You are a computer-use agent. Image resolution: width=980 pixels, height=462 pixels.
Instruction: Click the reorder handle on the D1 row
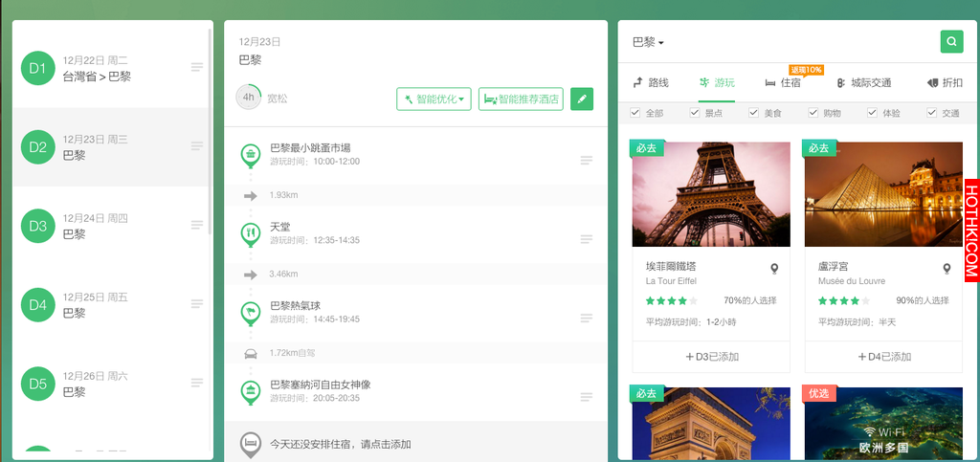197,67
